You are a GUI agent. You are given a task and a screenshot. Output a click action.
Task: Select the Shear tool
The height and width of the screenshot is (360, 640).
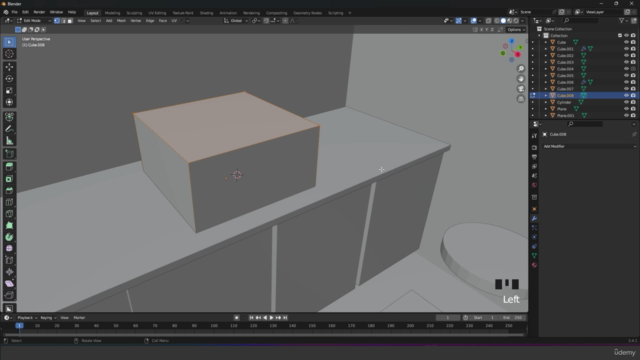pos(9,284)
